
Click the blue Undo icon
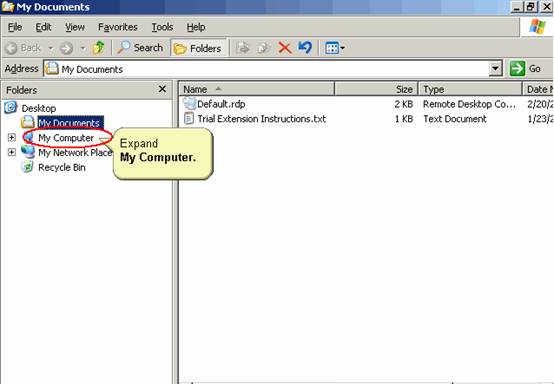click(x=306, y=47)
